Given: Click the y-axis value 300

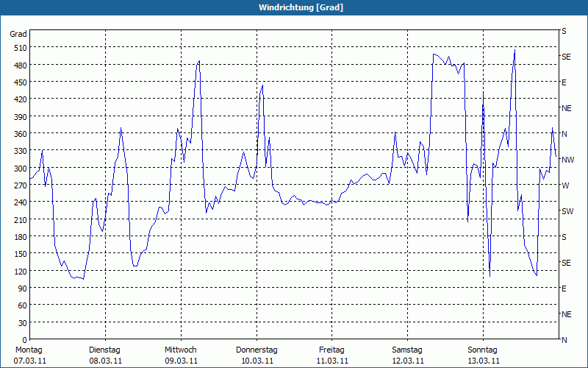Looking at the screenshot, I should [x=21, y=169].
